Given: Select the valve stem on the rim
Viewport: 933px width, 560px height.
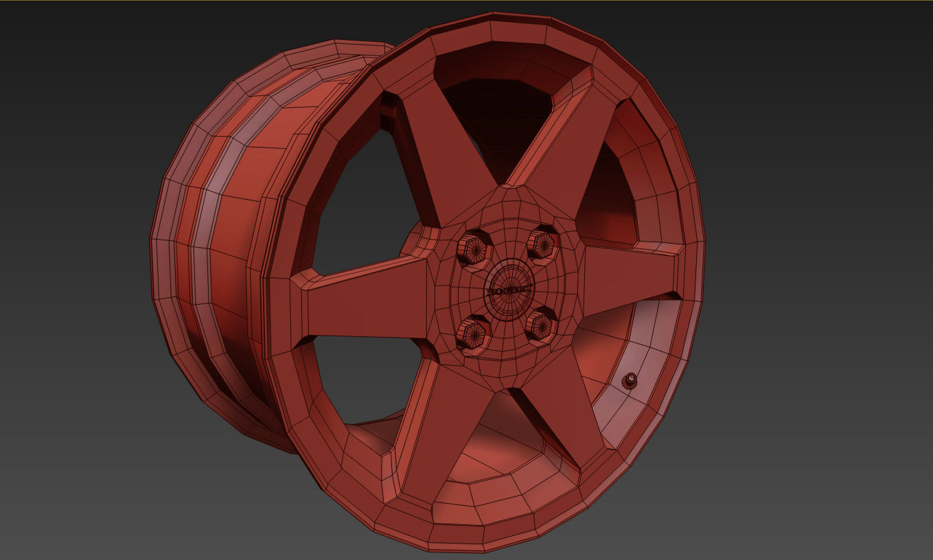Looking at the screenshot, I should click(630, 381).
